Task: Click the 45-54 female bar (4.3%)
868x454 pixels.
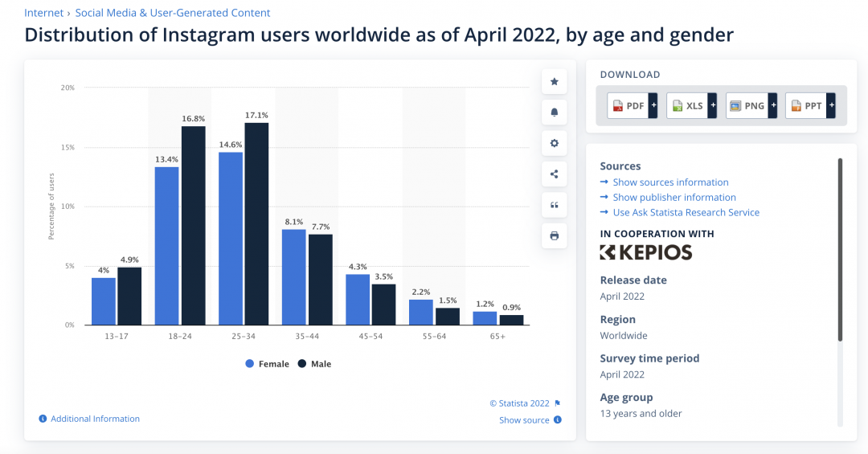Action: (358, 300)
